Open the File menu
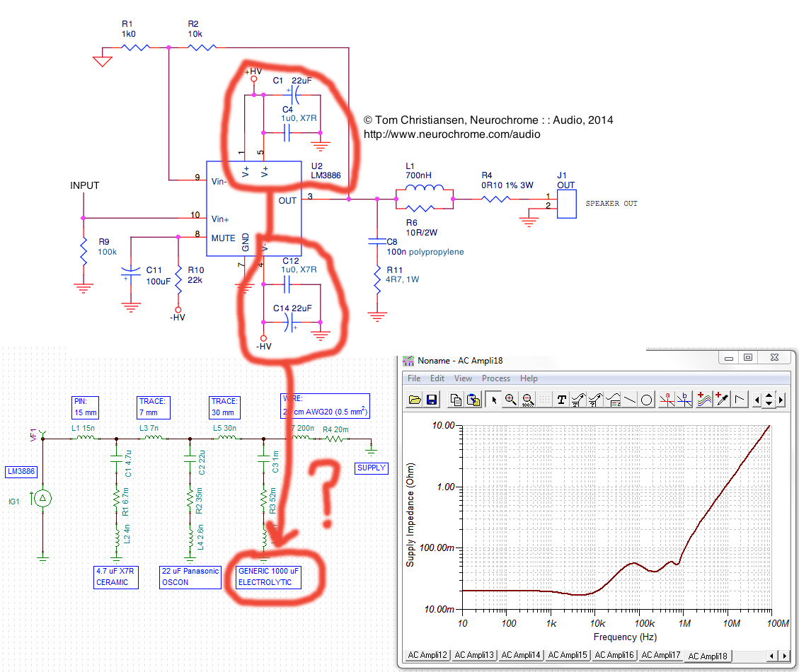 tap(414, 378)
